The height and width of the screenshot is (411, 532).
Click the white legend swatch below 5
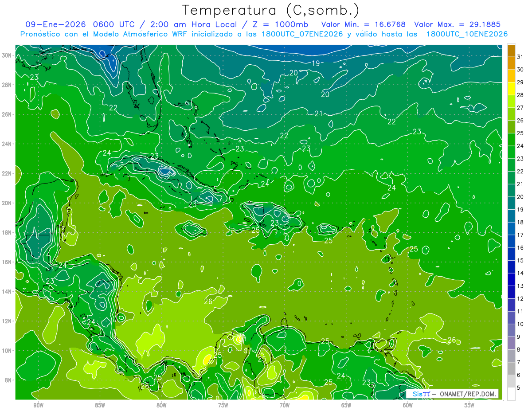[x=511, y=394]
